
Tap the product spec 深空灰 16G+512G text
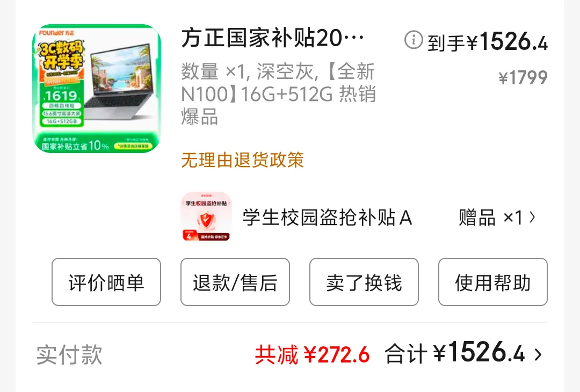(x=278, y=94)
